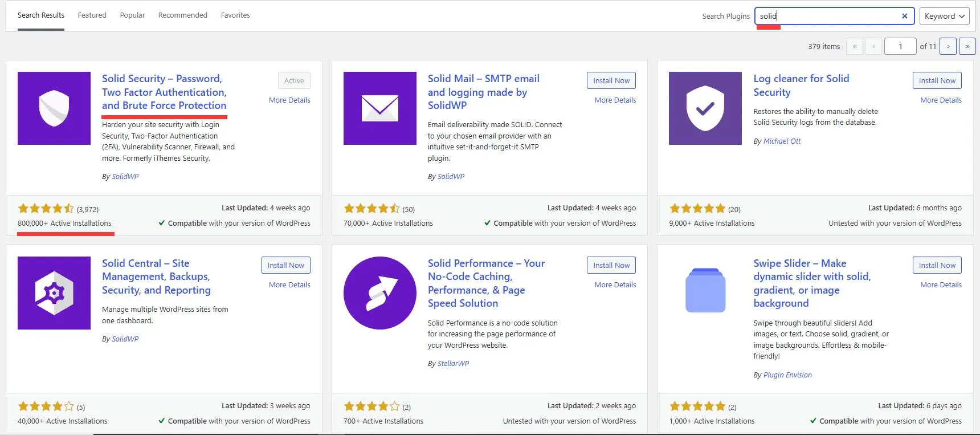Screen dimensions: 980x435
Task: Click the Swipe Slider plugin icon
Action: [705, 290]
